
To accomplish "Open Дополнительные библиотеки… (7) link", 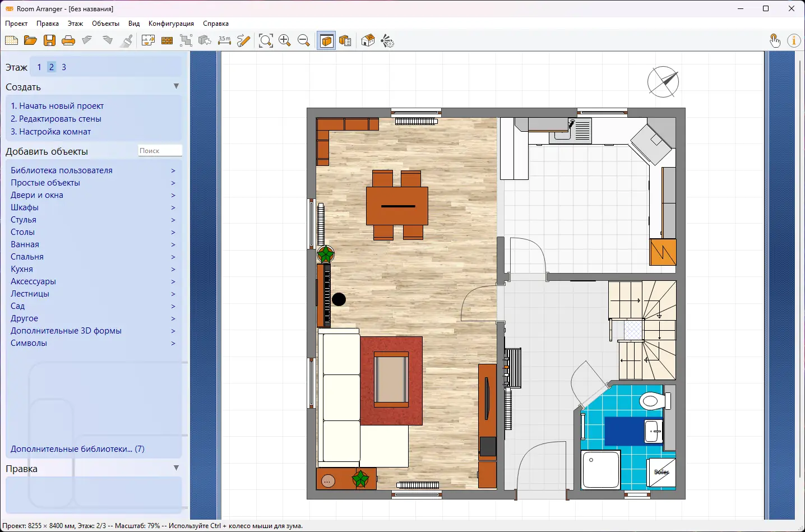I will (x=77, y=449).
